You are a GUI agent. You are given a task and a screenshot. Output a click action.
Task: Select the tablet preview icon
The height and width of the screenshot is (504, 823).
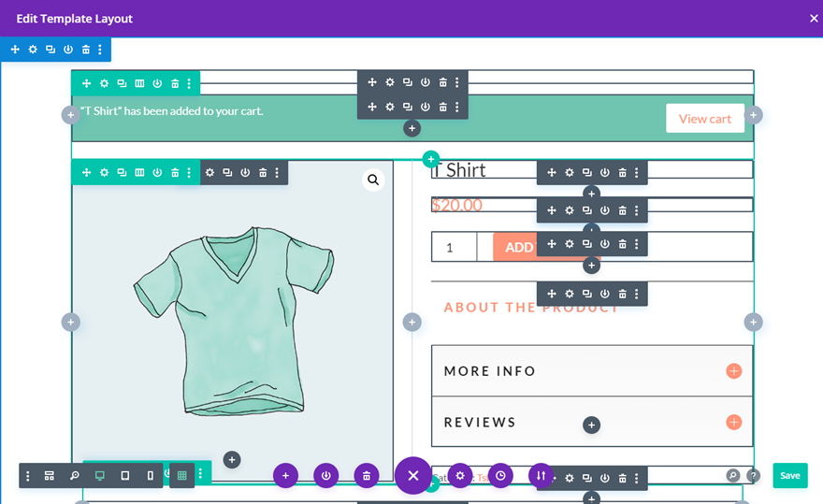[x=125, y=476]
